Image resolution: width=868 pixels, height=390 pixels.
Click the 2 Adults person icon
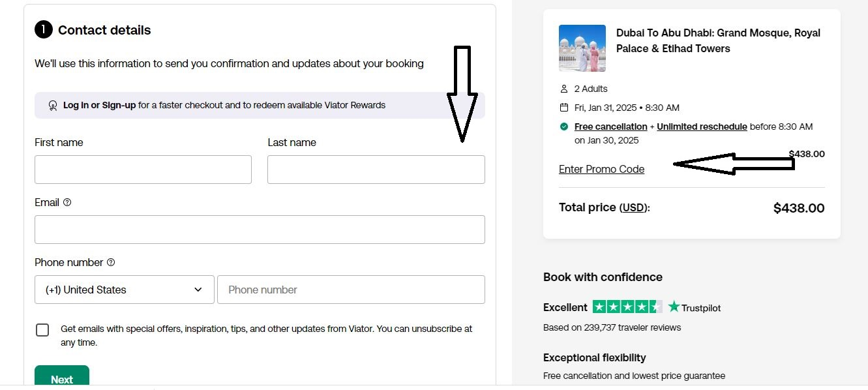point(564,89)
